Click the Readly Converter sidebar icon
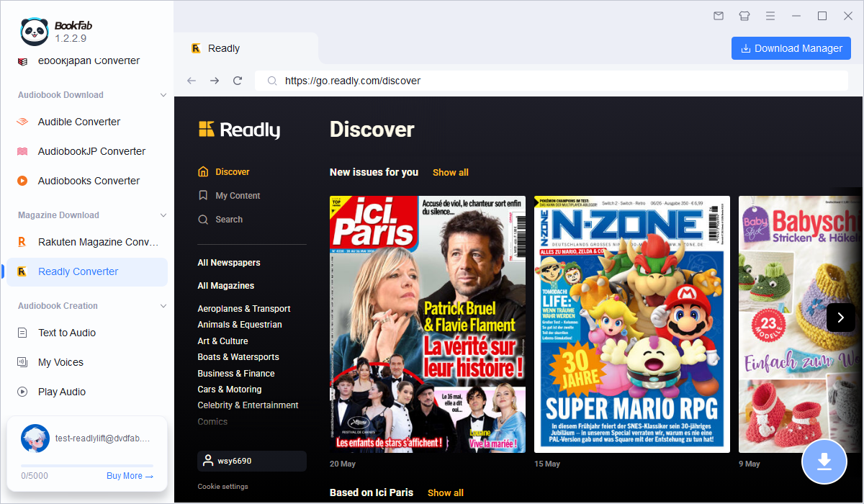The width and height of the screenshot is (864, 504). [x=22, y=271]
